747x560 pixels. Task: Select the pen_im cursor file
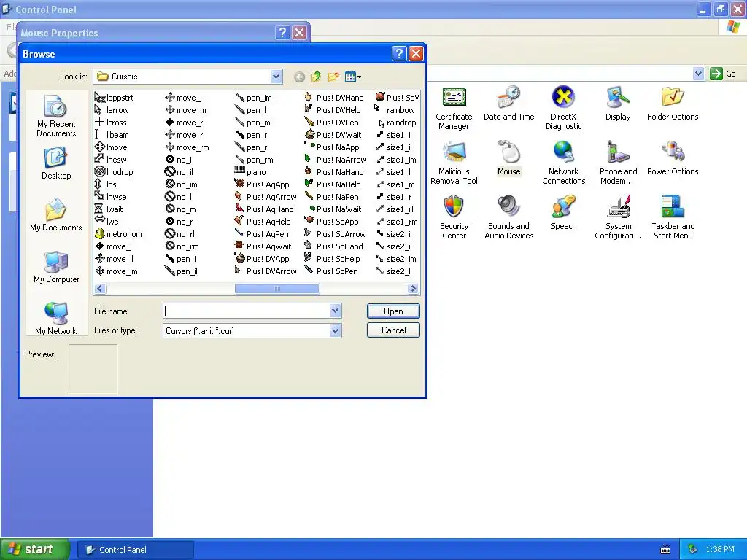point(253,98)
